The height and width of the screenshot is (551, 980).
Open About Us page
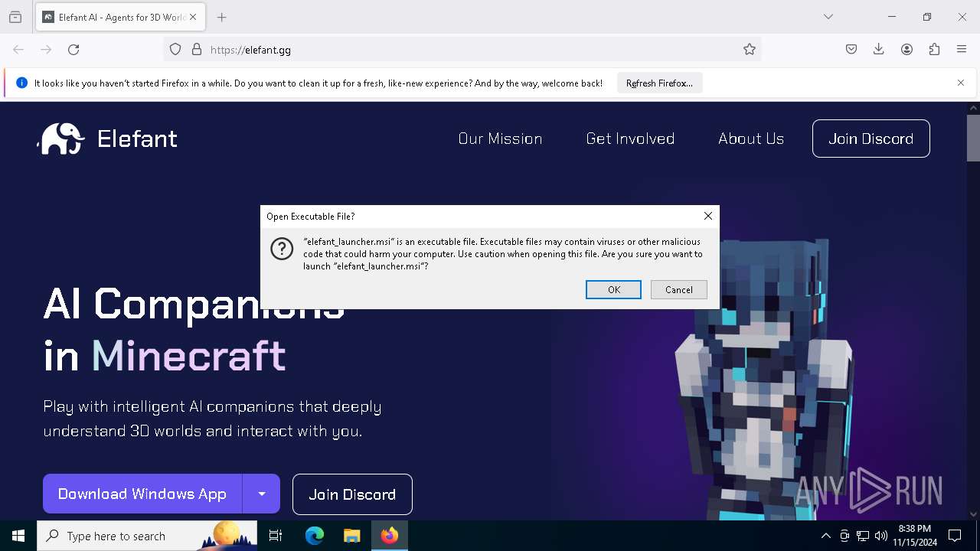(750, 139)
